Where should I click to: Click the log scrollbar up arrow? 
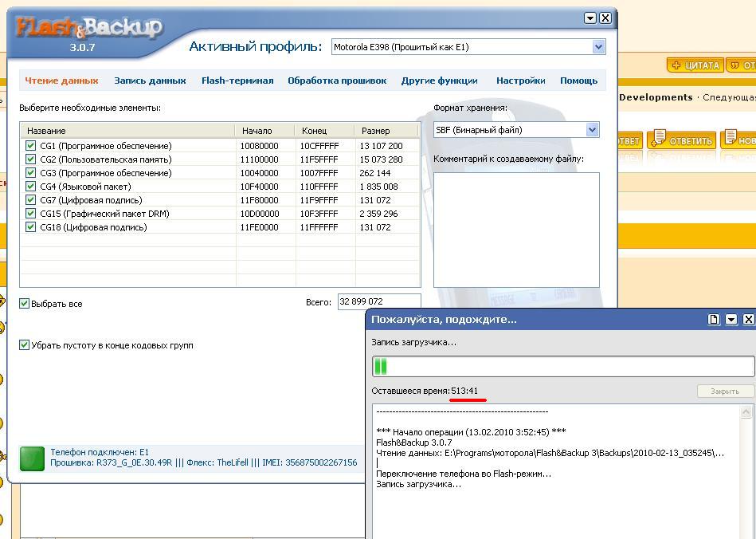tap(746, 412)
